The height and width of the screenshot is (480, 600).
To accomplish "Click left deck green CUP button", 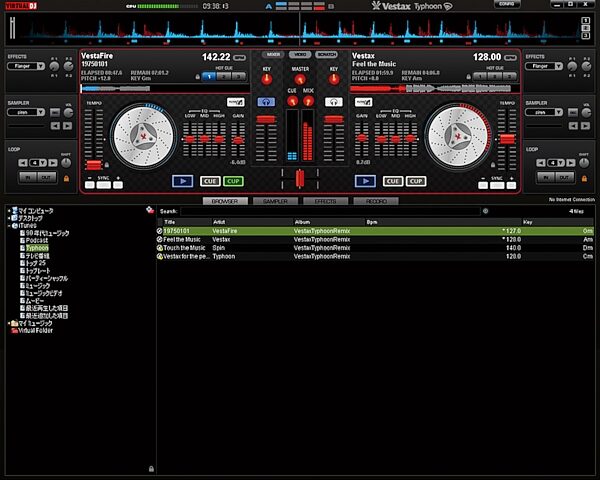I will pyautogui.click(x=233, y=181).
